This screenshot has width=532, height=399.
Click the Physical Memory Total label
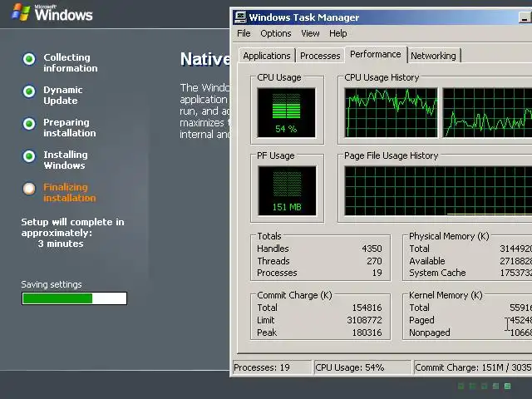pos(419,249)
